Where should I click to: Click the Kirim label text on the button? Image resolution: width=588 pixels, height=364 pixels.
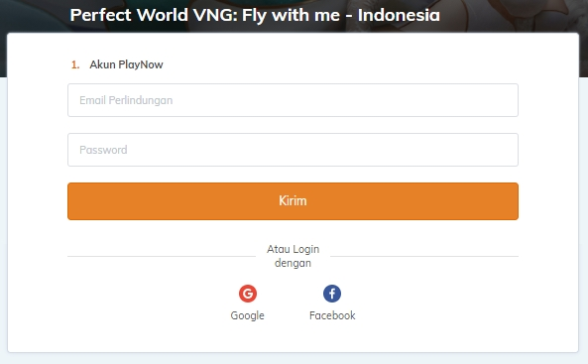pyautogui.click(x=293, y=201)
